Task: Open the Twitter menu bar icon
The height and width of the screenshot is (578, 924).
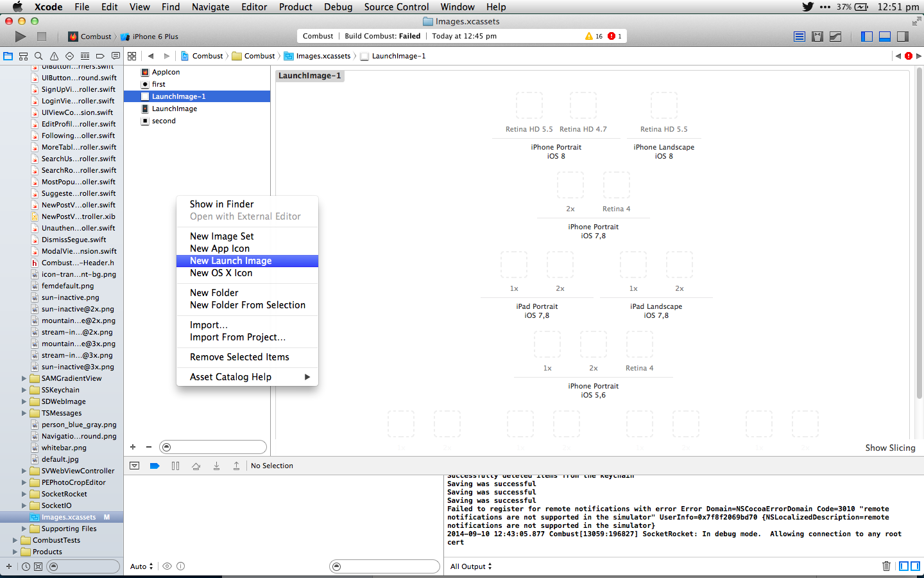Action: pos(808,7)
